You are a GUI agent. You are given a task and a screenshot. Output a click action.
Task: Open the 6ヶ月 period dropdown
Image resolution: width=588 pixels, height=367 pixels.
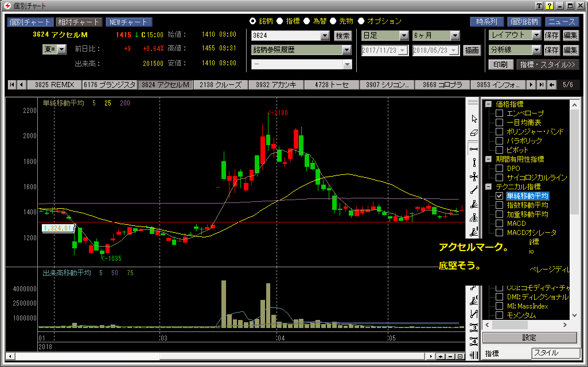coord(455,36)
